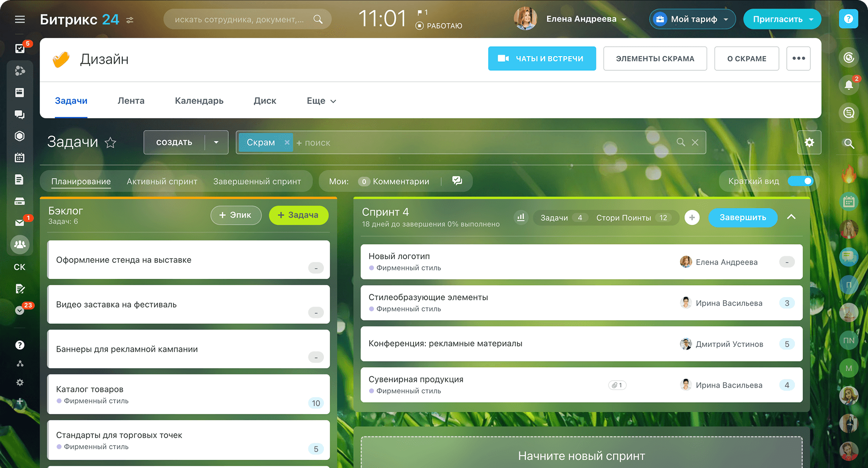Click the + Эпик button
868x468 pixels.
[236, 215]
